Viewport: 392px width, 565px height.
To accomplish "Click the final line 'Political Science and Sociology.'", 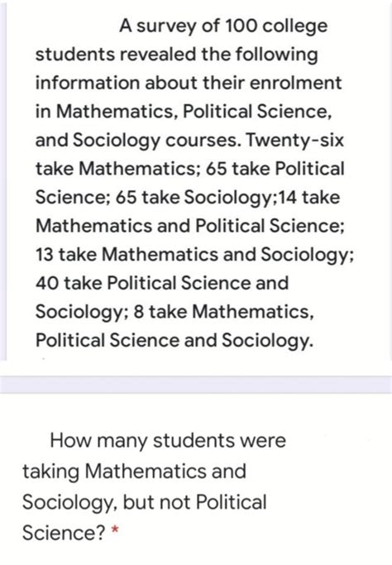I will click(x=174, y=341).
